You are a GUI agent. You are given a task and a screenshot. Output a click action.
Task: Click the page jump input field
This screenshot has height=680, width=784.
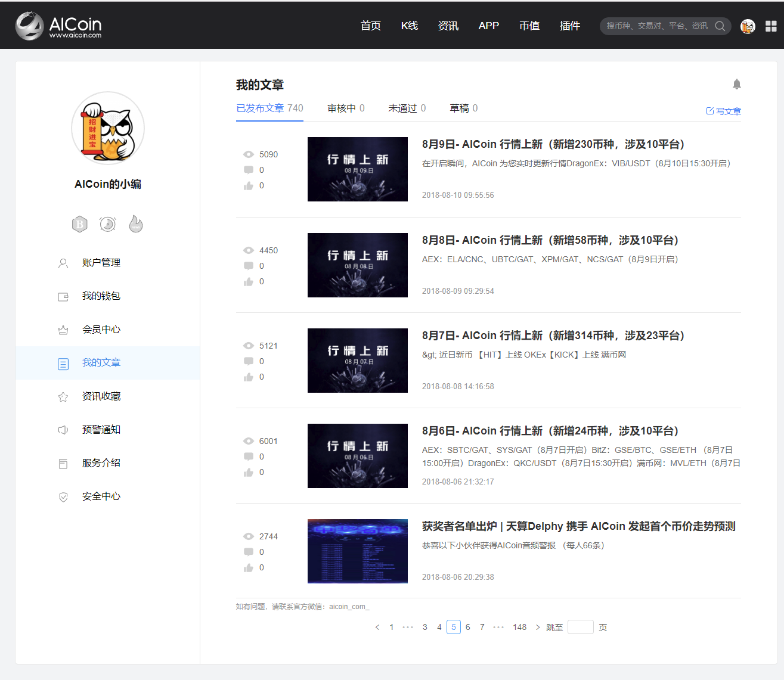(580, 626)
